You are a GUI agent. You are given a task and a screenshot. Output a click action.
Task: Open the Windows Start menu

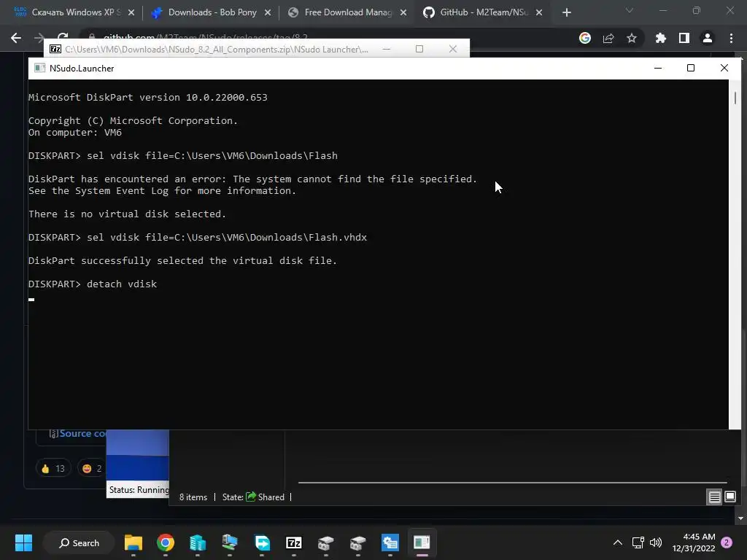pos(23,542)
